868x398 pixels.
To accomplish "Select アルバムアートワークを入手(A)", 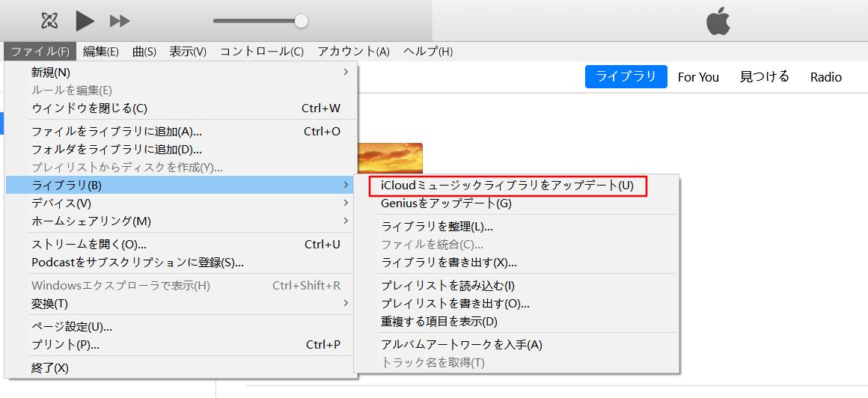I will tap(516, 344).
